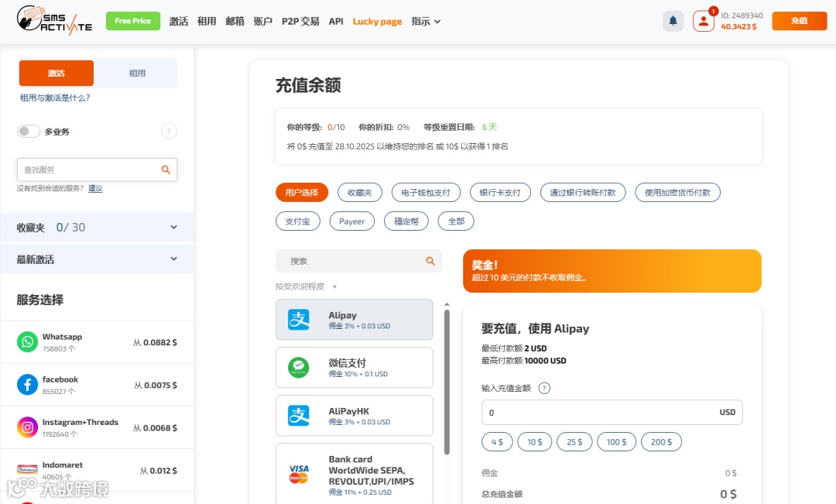Click the AliPayHK payment logo
836x504 pixels.
pos(299,416)
